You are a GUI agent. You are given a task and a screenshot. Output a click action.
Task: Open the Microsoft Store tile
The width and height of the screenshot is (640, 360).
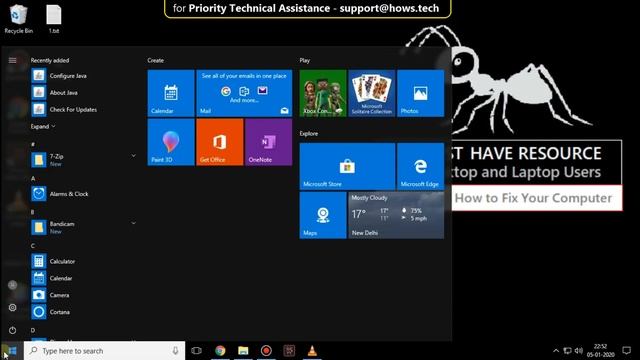[347, 167]
